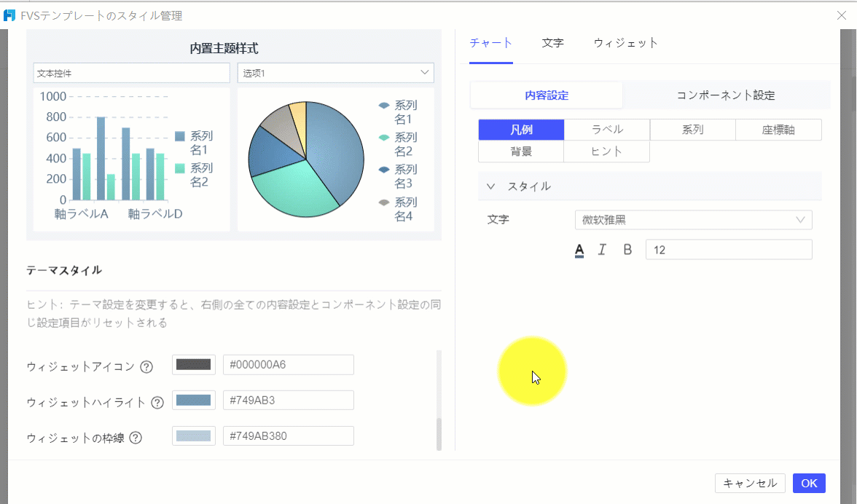
Task: Click the #749AB3 color code field
Action: click(289, 401)
